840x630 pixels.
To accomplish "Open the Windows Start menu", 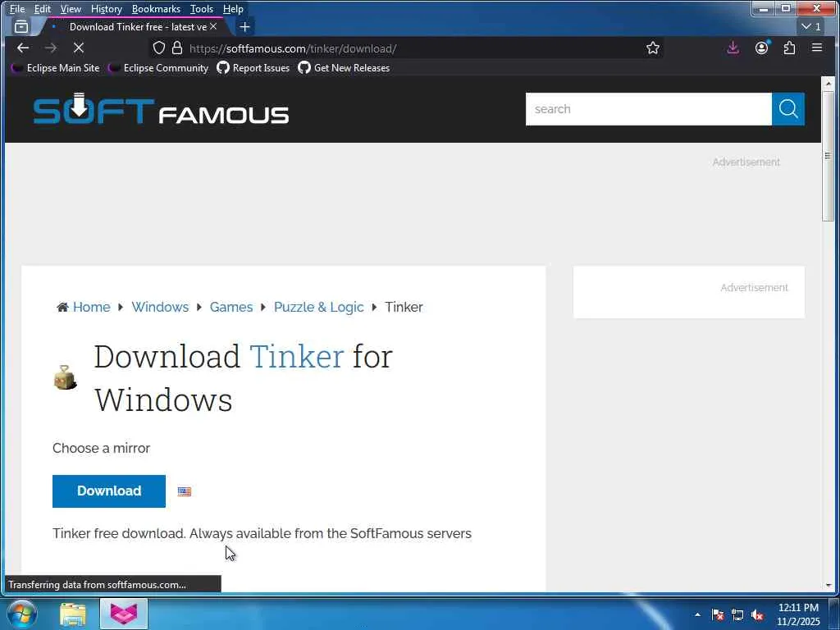I will pos(21,614).
